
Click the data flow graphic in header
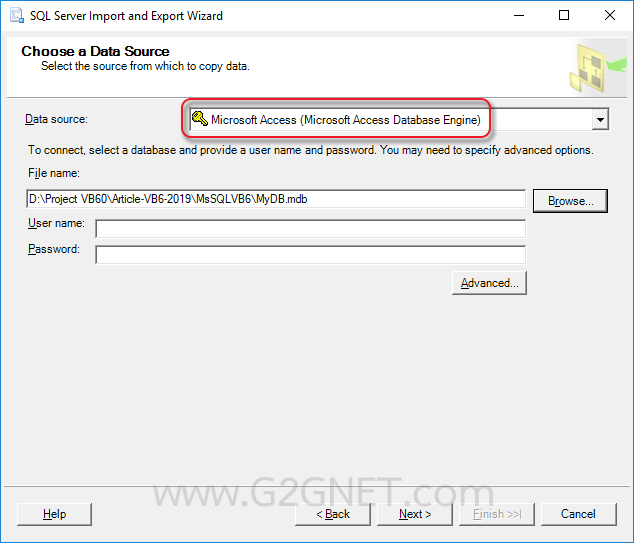click(x=597, y=68)
